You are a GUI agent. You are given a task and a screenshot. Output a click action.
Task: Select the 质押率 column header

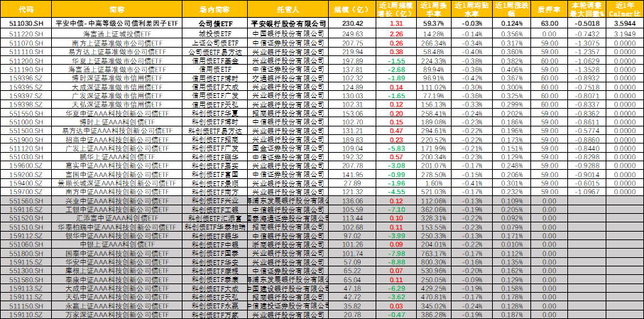[x=549, y=11]
